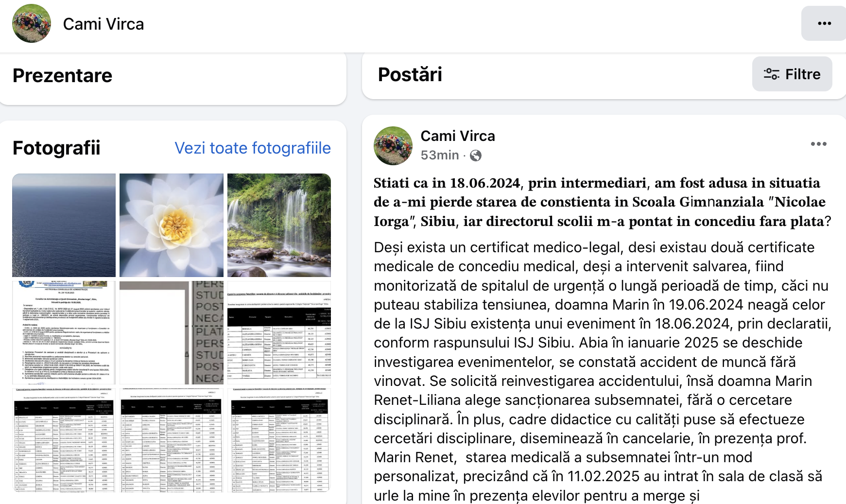
Task: Click the bold post headline 'Stiati ca in 18.06.2024'
Action: [x=603, y=202]
